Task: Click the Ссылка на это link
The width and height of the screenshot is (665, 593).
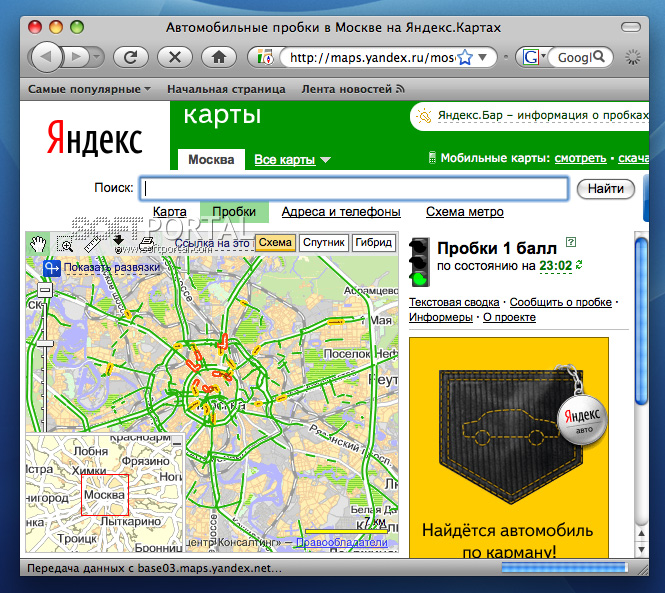Action: tap(212, 243)
